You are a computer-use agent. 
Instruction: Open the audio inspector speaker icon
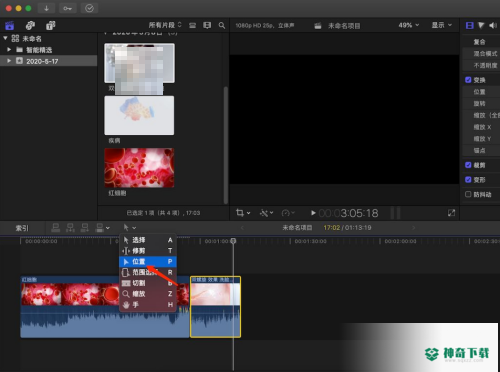[492, 25]
